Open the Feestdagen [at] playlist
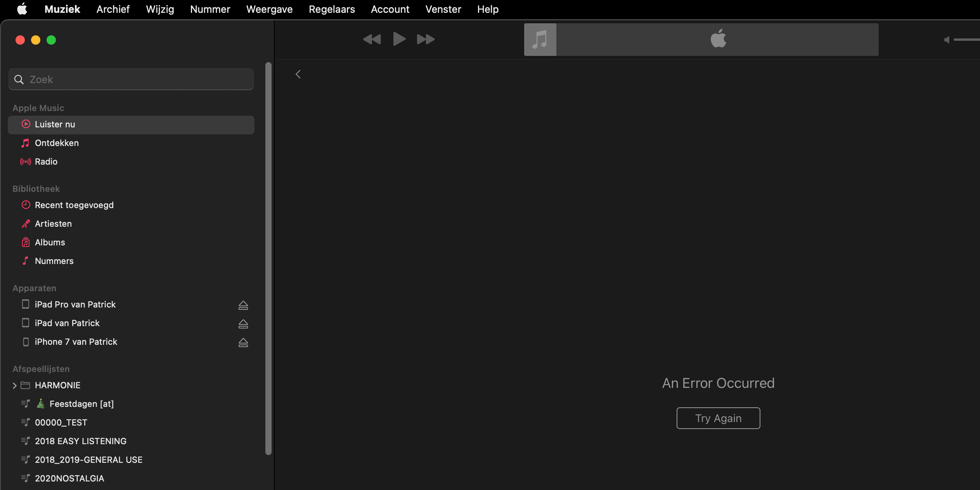The height and width of the screenshot is (490, 980). tap(81, 404)
